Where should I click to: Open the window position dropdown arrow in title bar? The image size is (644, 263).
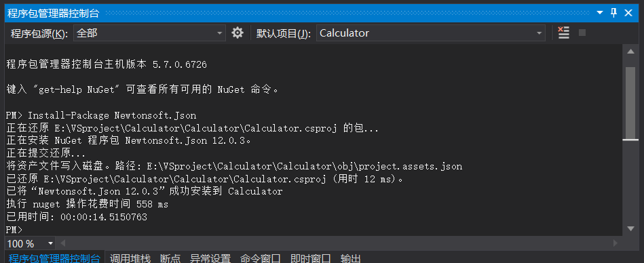600,13
